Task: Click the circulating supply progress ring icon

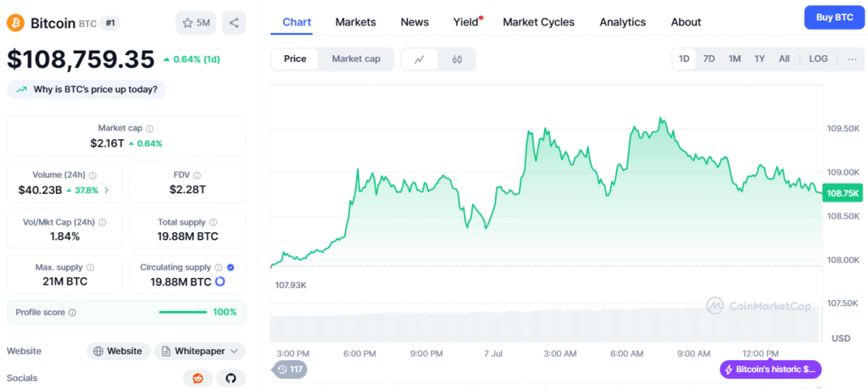Action: coord(220,281)
